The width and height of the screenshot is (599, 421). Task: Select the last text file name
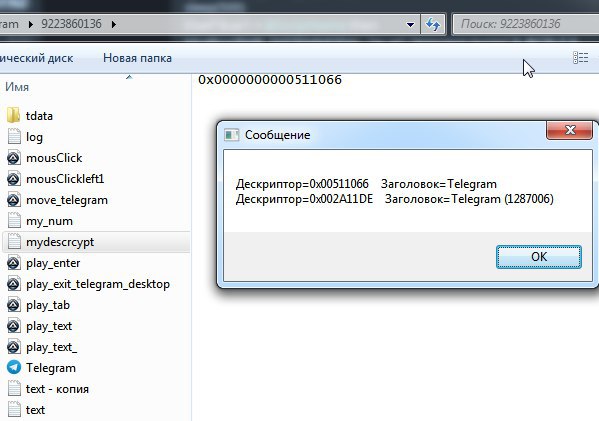(x=35, y=410)
